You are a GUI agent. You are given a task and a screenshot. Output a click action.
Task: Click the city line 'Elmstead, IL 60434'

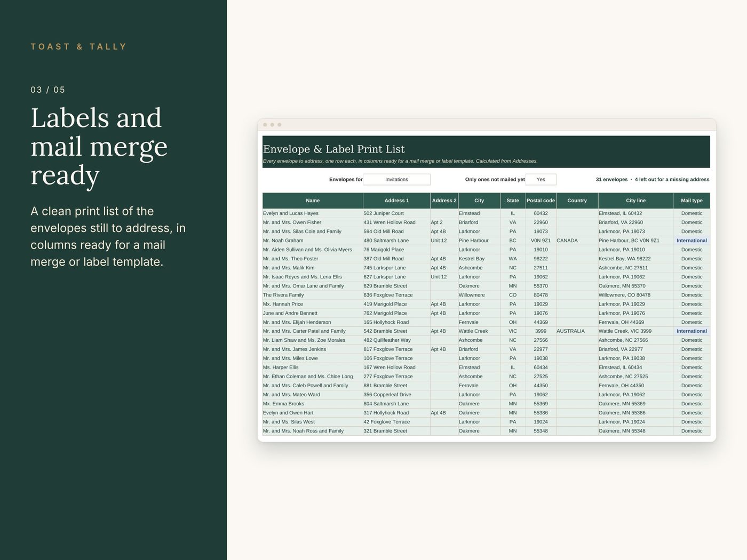click(x=621, y=367)
